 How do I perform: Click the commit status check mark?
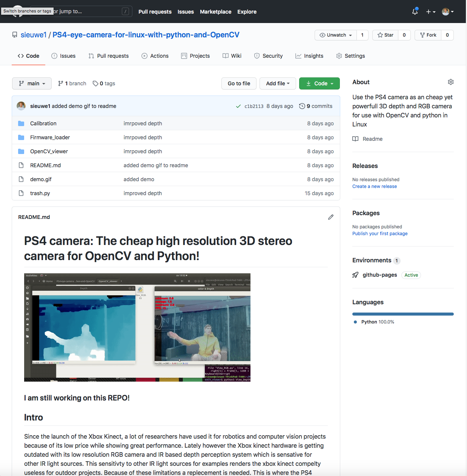coord(238,106)
